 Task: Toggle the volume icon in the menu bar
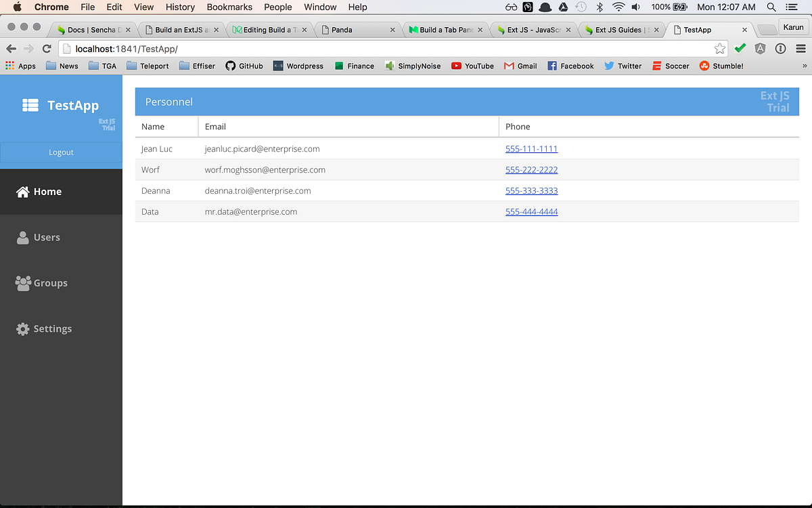[636, 7]
